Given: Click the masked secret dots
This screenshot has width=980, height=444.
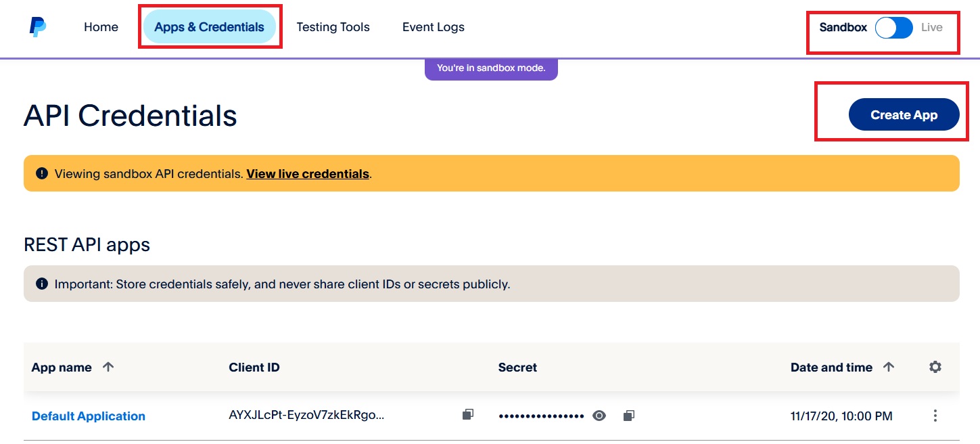Looking at the screenshot, I should [x=541, y=416].
